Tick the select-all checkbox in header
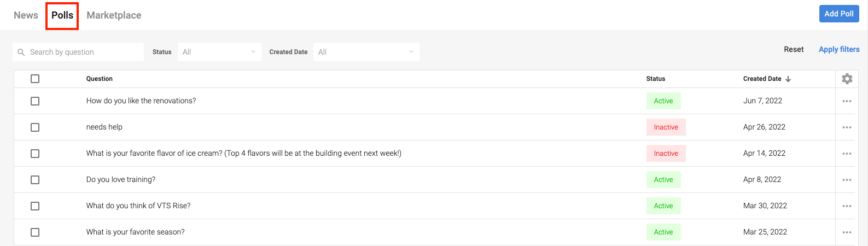Image resolution: width=868 pixels, height=246 pixels. tap(35, 79)
